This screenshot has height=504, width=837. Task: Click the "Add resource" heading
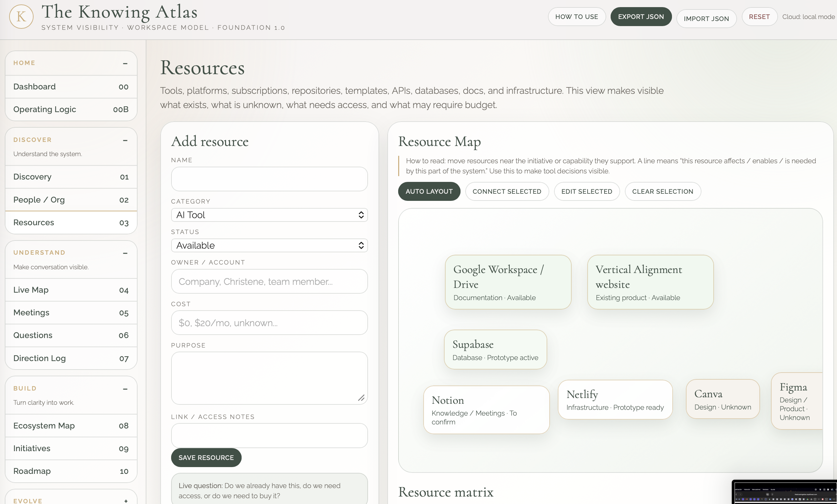pos(210,142)
